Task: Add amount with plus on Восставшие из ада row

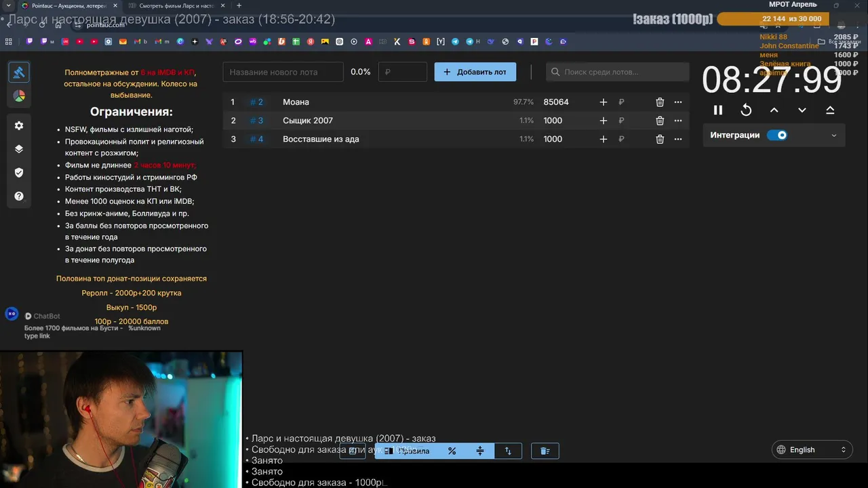Action: 604,139
